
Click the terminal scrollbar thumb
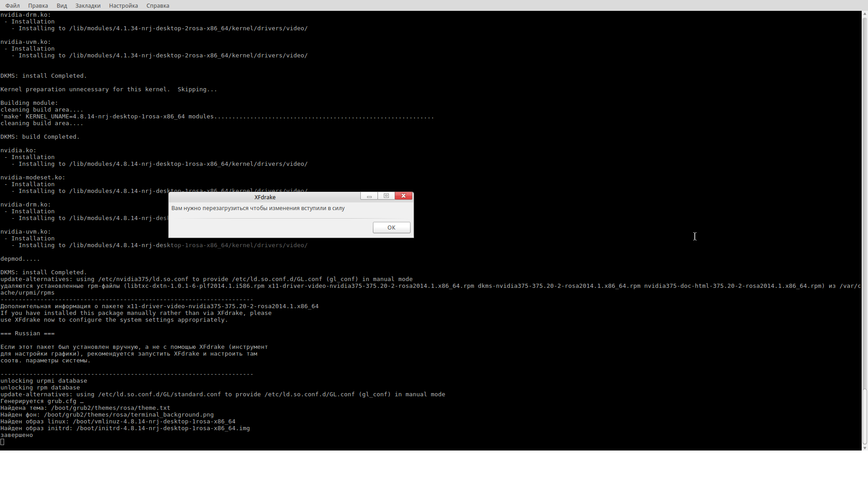(865, 416)
